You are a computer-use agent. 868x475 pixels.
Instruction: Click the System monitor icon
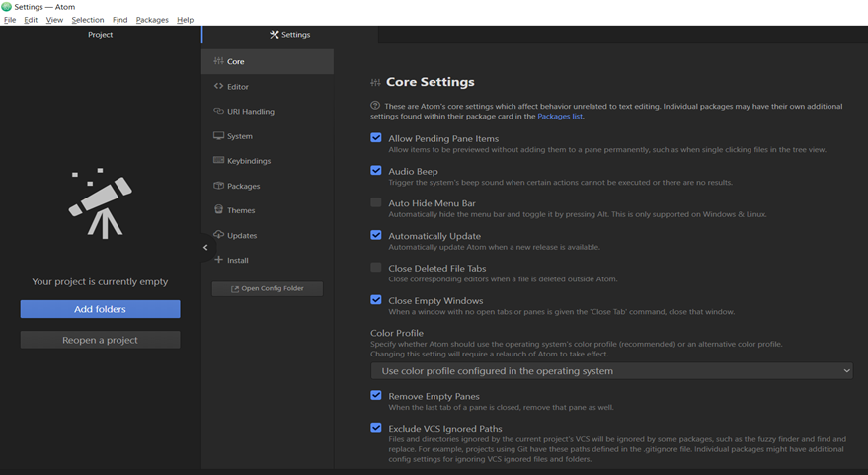(218, 135)
